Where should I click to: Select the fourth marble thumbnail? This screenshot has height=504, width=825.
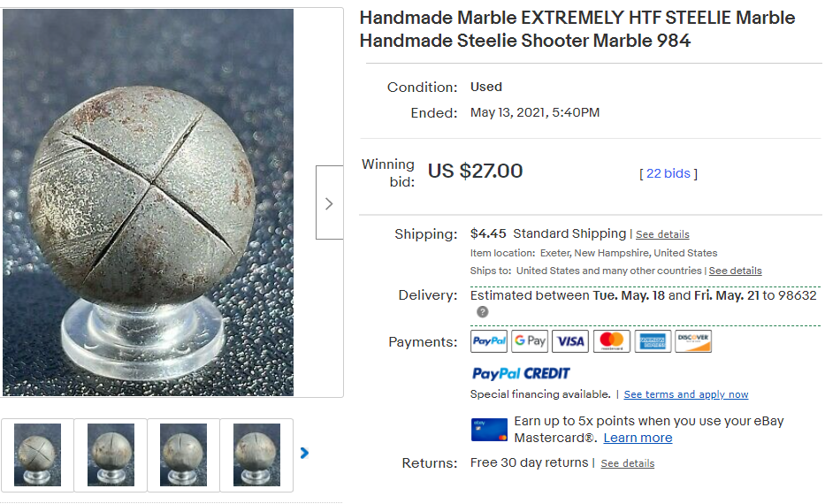pos(256,455)
